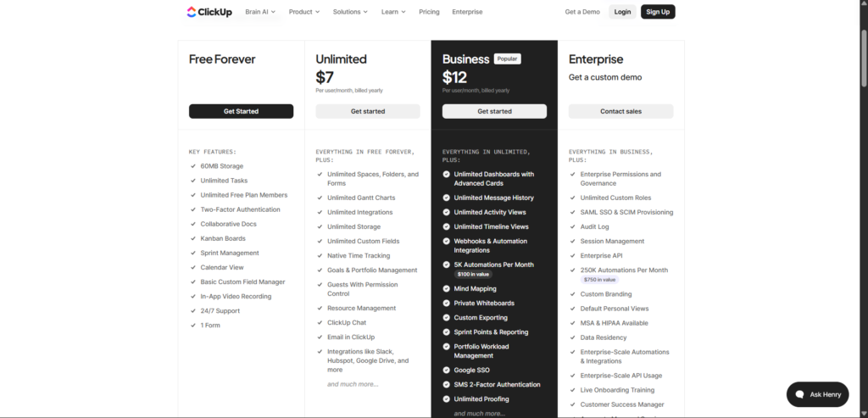This screenshot has height=418, width=868.
Task: Click 'Collaborative Docs' feature text
Action: [229, 224]
